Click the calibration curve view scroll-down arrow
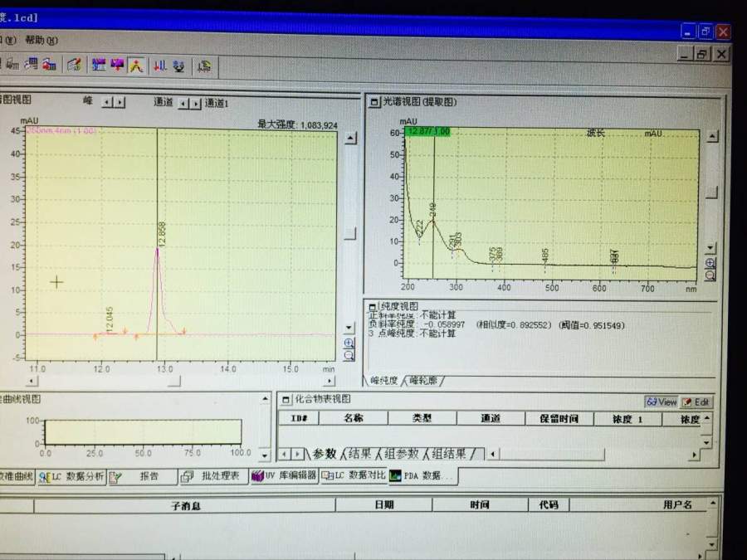Viewport: 747px width, 560px height. point(265,455)
